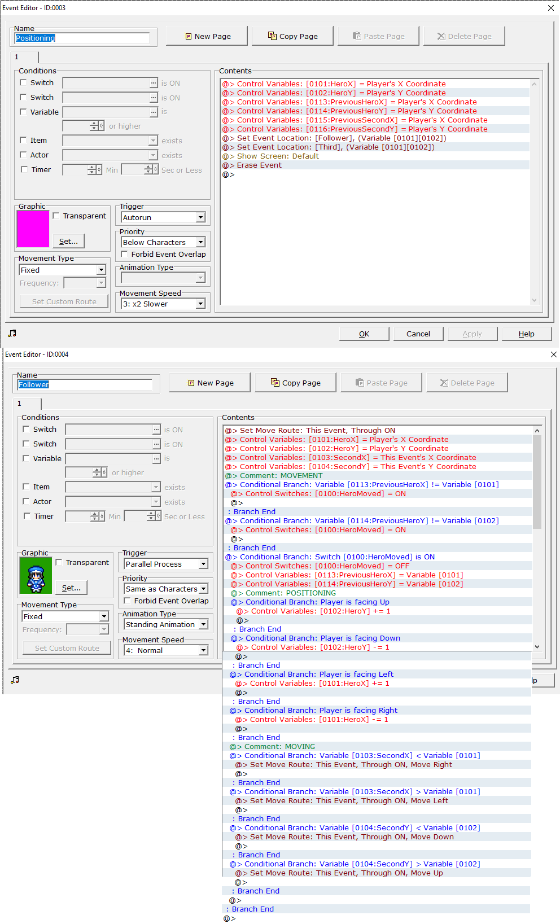Click the music note icon in Positioning editor
Image resolution: width=560 pixels, height=924 pixels.
[12, 334]
